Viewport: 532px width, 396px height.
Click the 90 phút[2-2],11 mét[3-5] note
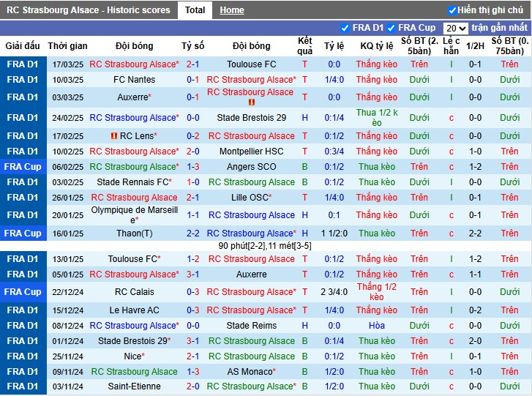pos(265,246)
